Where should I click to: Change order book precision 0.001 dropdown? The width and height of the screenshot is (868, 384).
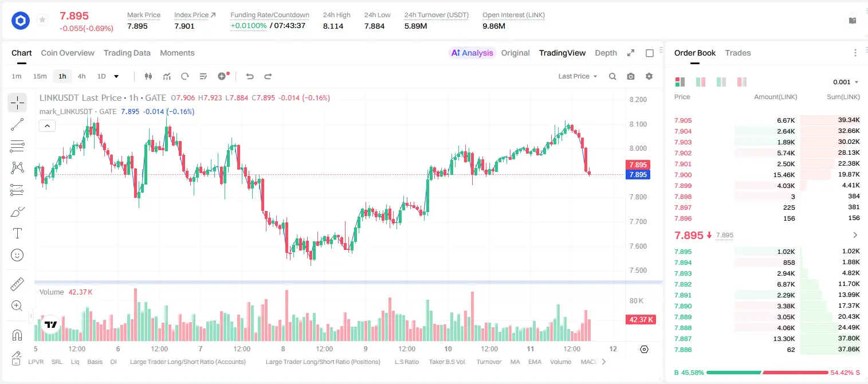[846, 82]
